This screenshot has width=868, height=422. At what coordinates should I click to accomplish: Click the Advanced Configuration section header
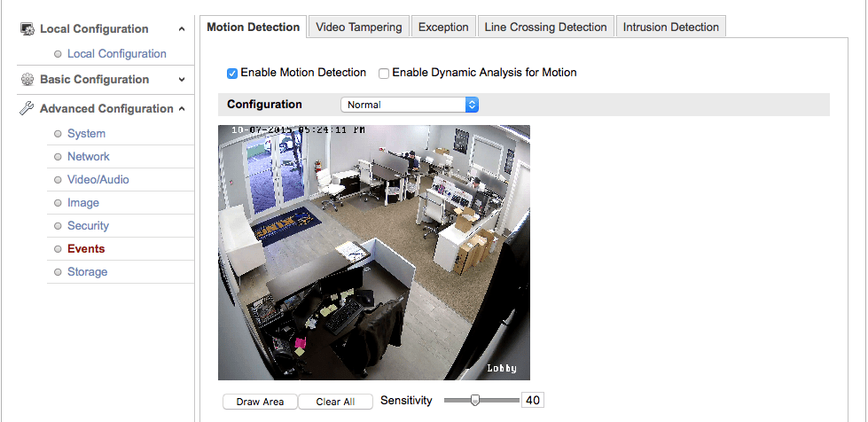pos(106,108)
